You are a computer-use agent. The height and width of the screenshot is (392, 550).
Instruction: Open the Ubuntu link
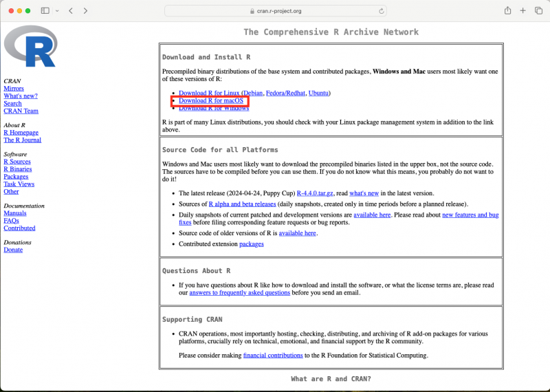tap(318, 93)
